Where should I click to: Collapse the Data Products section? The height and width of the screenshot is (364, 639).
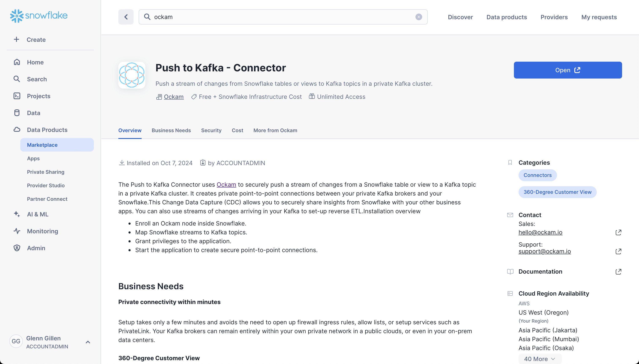(x=47, y=130)
